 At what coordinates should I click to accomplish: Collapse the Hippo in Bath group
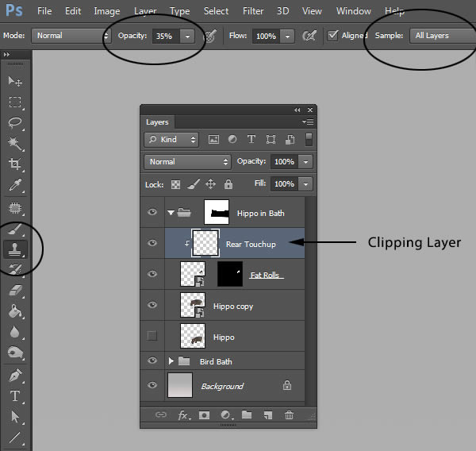tap(171, 213)
